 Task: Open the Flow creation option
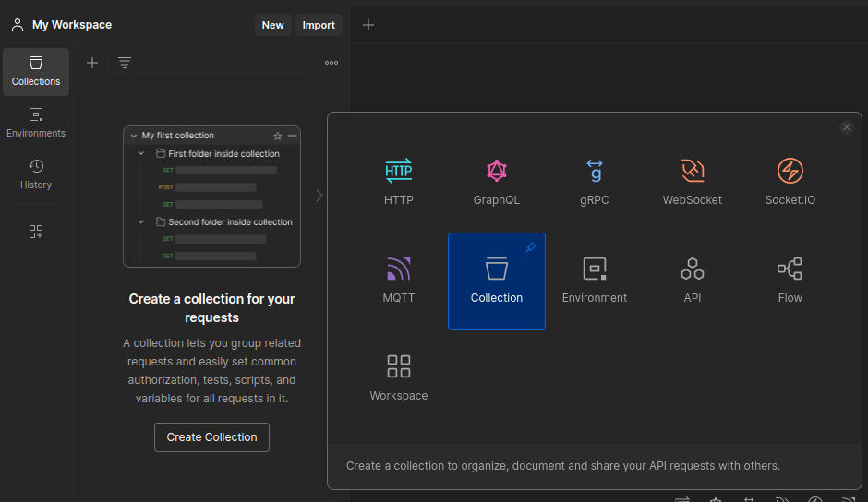(790, 280)
